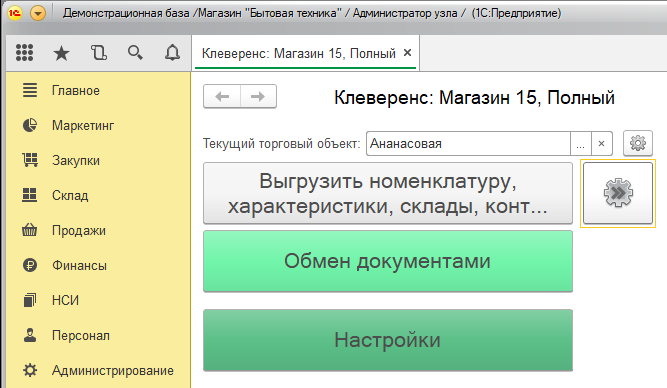Click the 1C application logo icon
Screen dimensions: 667x388
pyautogui.click(x=15, y=13)
